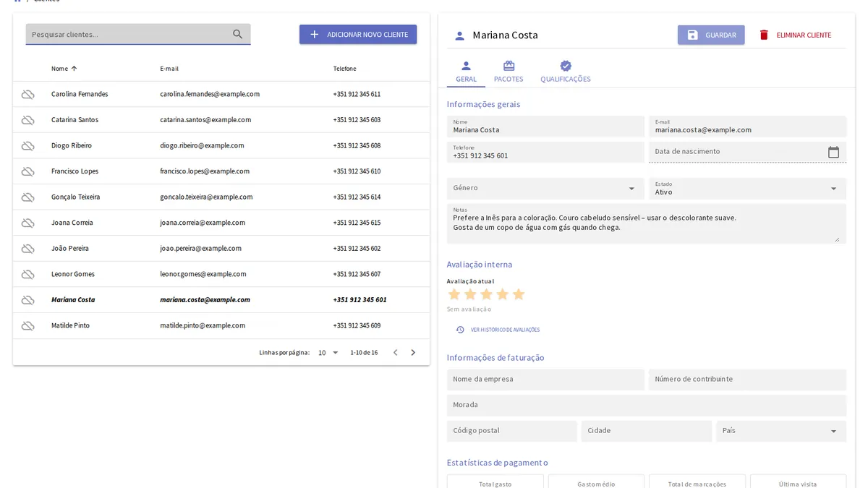This screenshot has width=868, height=488.
Task: Select client name Catarina Santos
Action: [75, 120]
